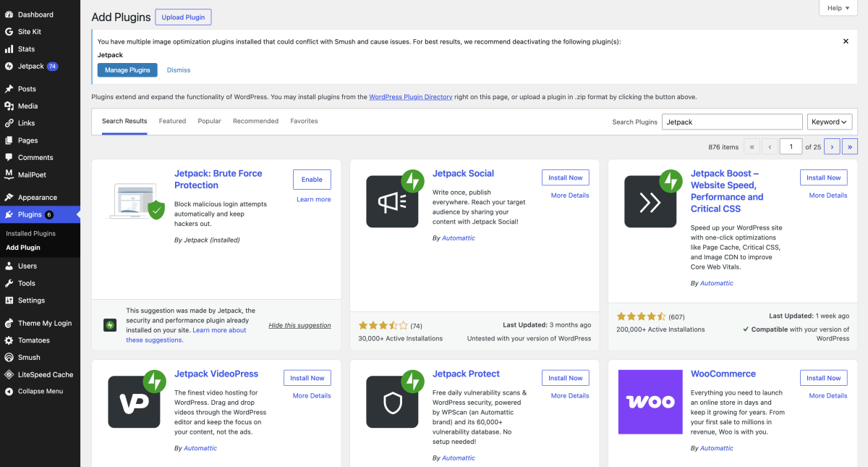Viewport: 868px width, 467px height.
Task: Open More Details for WooCommerce
Action: click(x=828, y=396)
